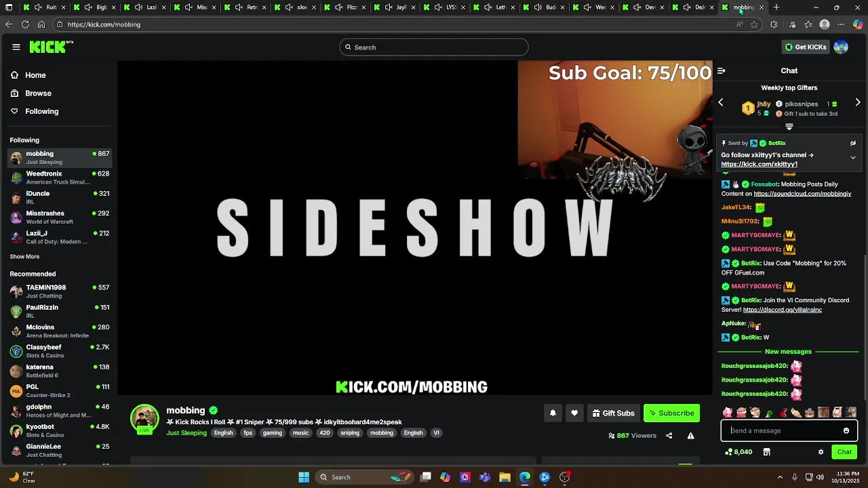Click the Gift Subs button

613,413
